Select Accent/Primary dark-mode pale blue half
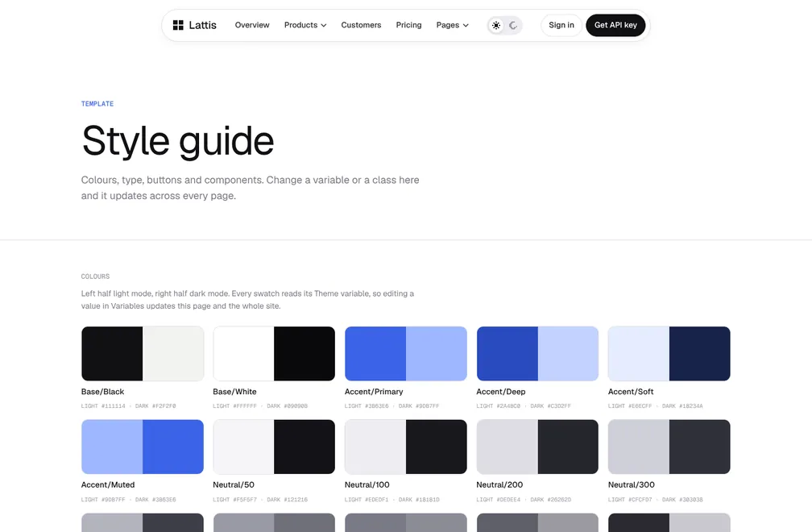The width and height of the screenshot is (812, 532). [x=437, y=354]
